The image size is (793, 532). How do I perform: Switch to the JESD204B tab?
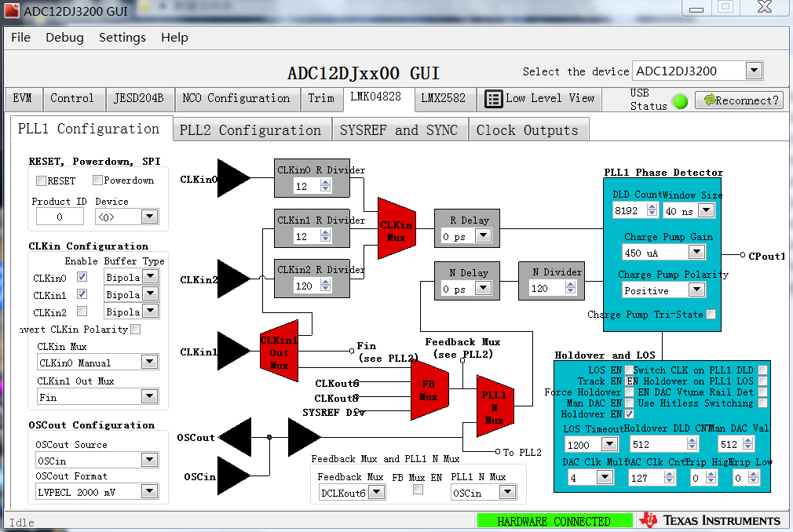[139, 99]
